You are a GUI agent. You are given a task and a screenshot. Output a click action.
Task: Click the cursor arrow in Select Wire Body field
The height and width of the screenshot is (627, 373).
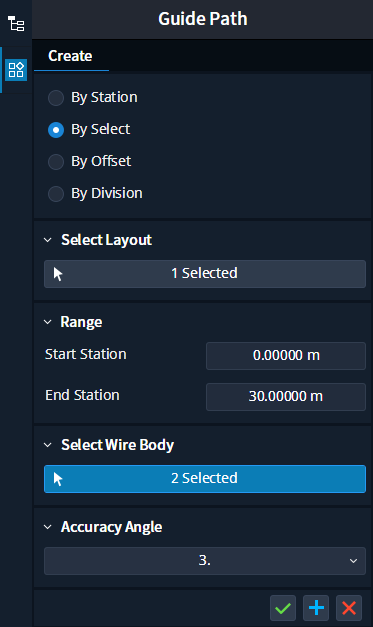click(58, 479)
